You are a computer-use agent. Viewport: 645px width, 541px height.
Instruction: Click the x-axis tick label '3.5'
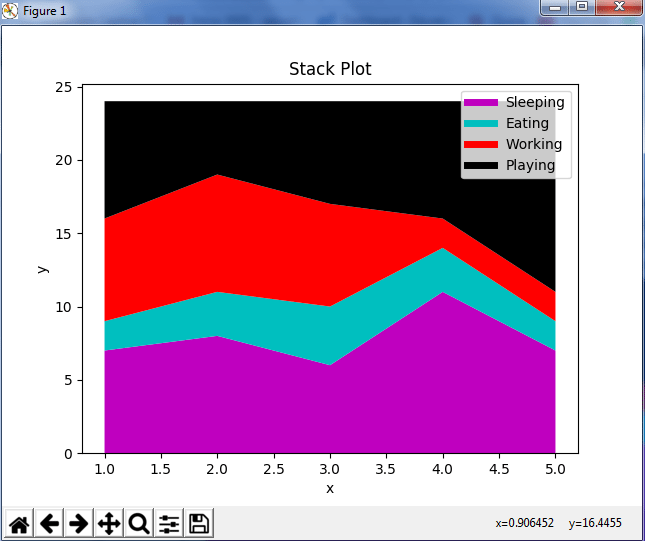pyautogui.click(x=386, y=469)
